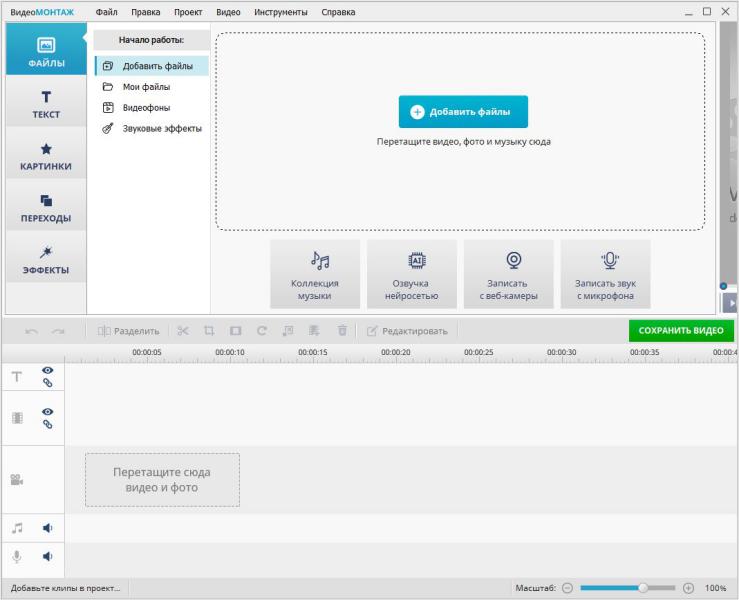The image size is (739, 600).
Task: Click the preview position marker dot
Action: (x=723, y=286)
